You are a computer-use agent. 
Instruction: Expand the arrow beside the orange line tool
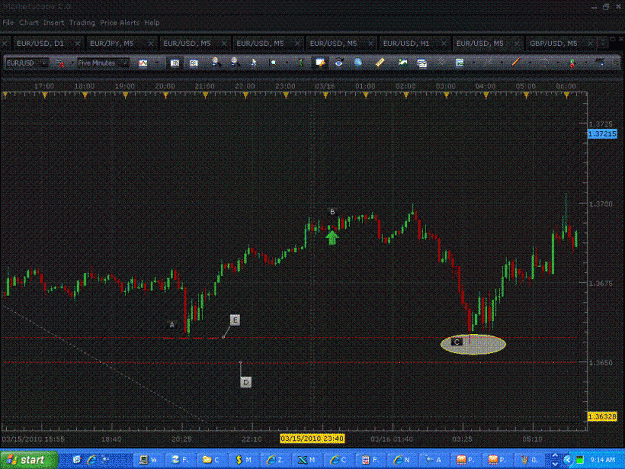coord(529,63)
